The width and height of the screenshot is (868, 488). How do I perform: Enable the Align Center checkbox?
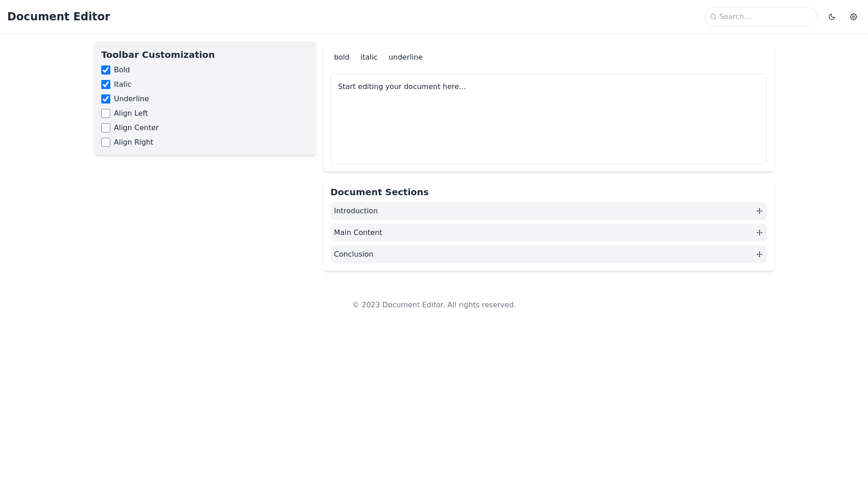coord(106,128)
